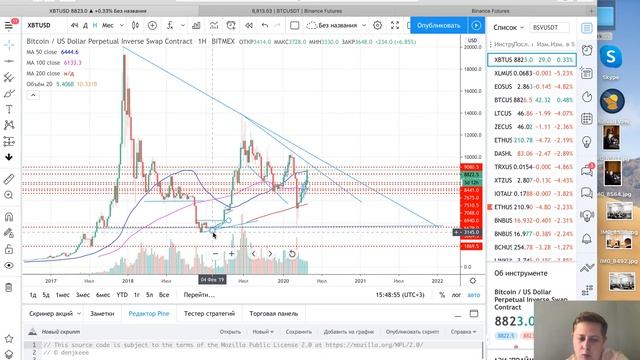Toggle the percent scale option
Image resolution: width=640 pixels, height=360 pixels.
(442, 295)
